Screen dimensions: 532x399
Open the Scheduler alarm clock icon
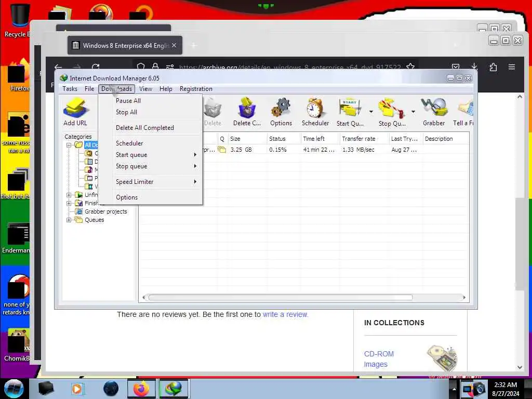[315, 112]
